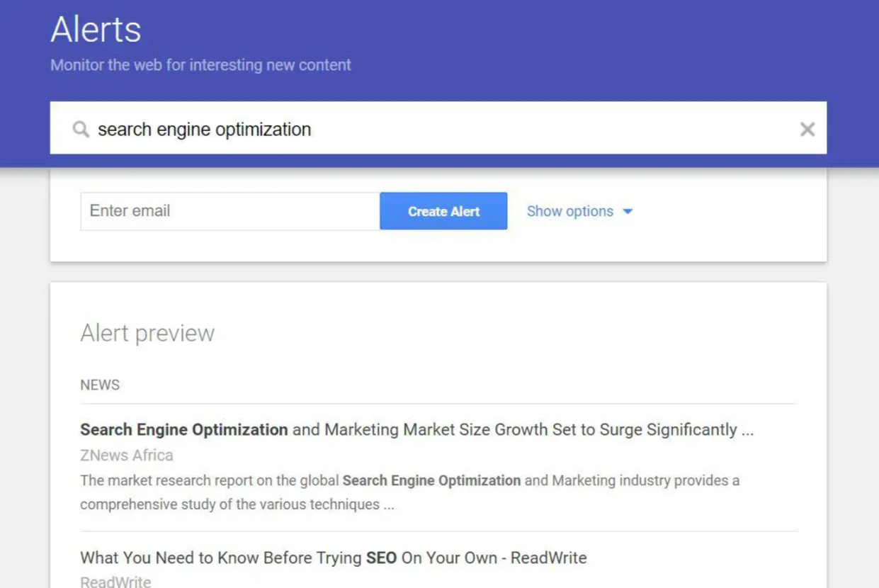Click the Alerts page heading
The width and height of the screenshot is (879, 588).
tap(95, 28)
